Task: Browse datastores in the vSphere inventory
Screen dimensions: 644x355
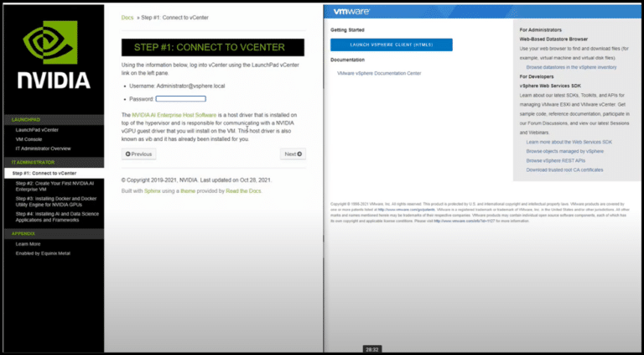Action: [x=571, y=67]
